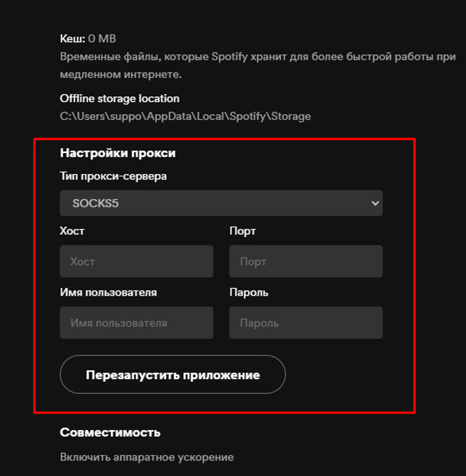Focus the Пароль input field

306,323
